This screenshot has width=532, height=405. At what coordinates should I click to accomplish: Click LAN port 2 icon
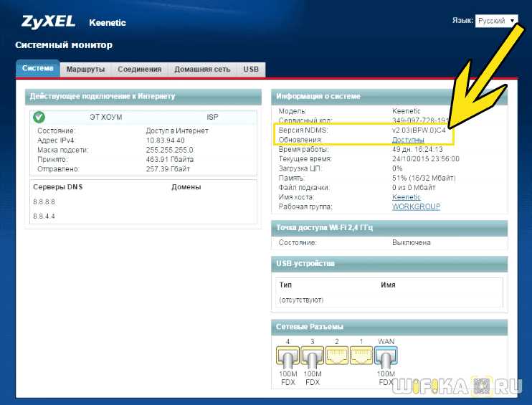(336, 355)
